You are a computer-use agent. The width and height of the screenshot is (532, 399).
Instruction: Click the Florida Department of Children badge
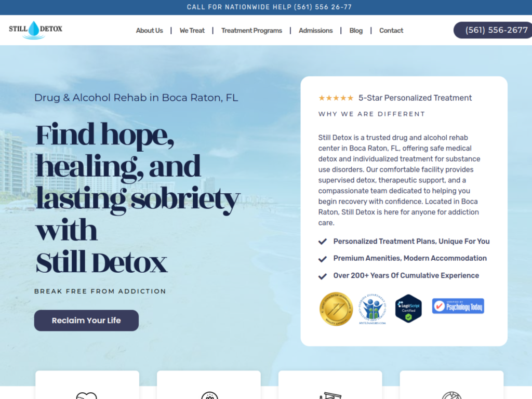click(372, 309)
